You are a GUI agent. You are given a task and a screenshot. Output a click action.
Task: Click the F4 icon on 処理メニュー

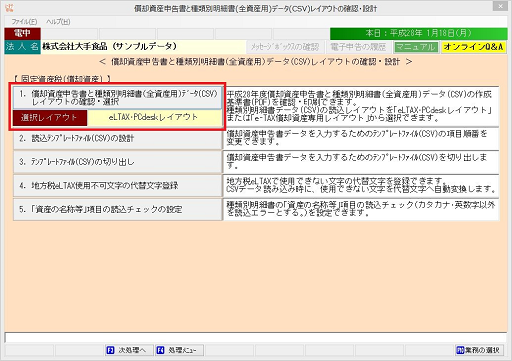[x=161, y=350]
